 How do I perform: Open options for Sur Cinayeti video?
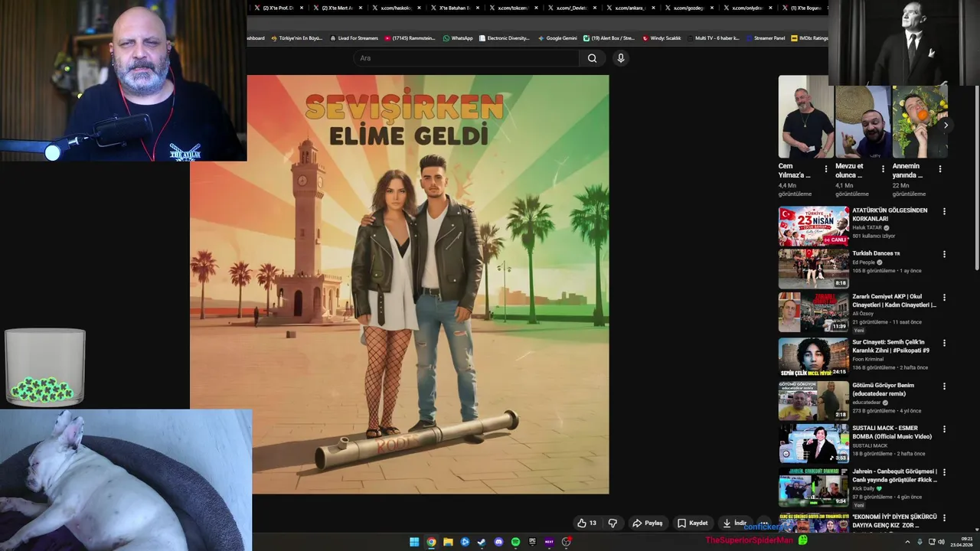(944, 343)
